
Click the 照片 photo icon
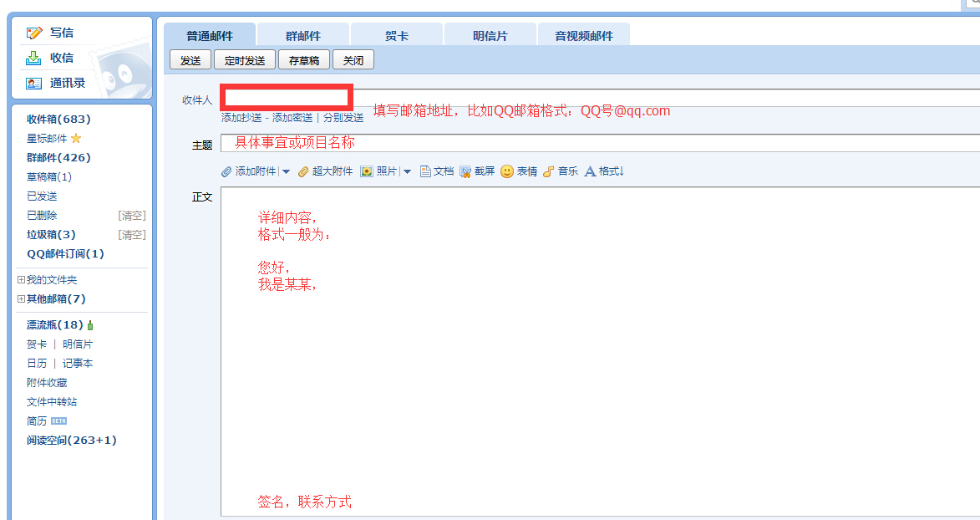(367, 171)
